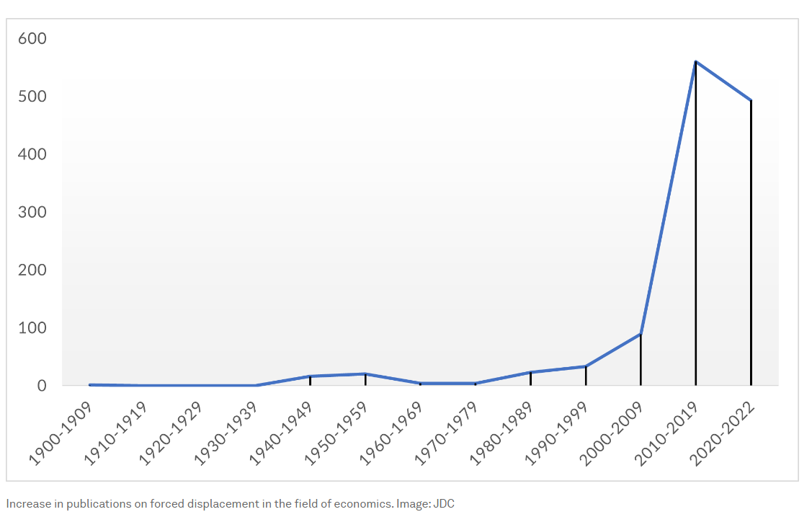
Task: Select the 1910-1919 x-axis label
Action: click(x=115, y=433)
